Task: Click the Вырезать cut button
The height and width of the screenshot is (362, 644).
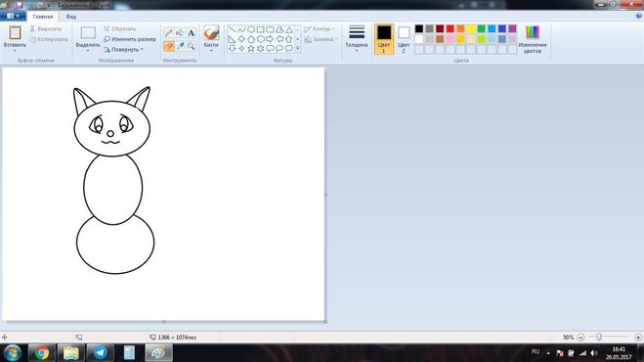Action: click(x=45, y=28)
